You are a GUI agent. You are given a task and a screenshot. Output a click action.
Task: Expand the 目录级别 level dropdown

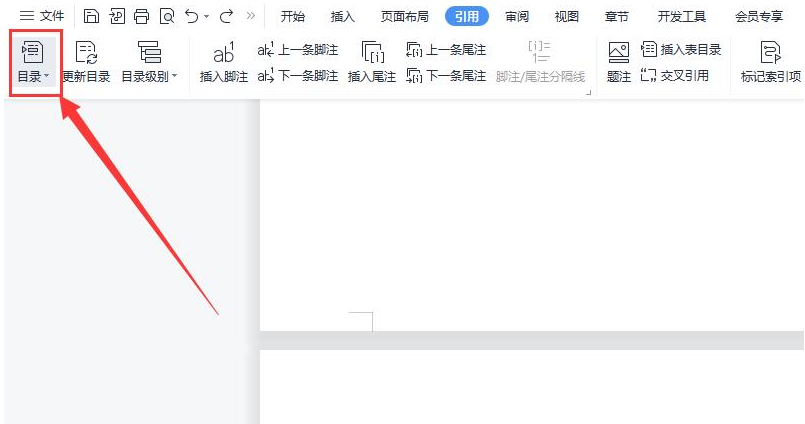tap(148, 63)
